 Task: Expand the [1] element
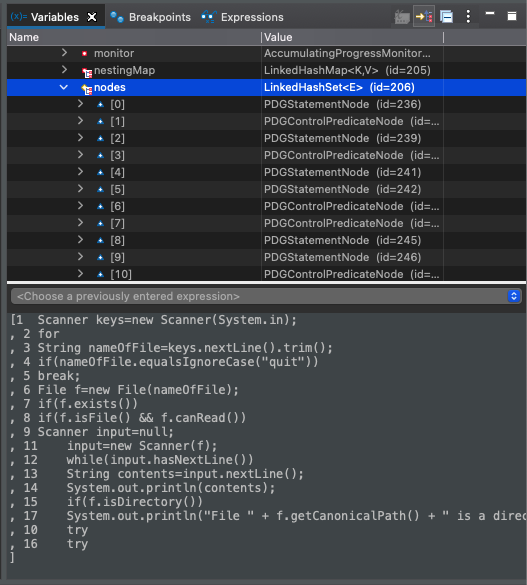point(80,121)
